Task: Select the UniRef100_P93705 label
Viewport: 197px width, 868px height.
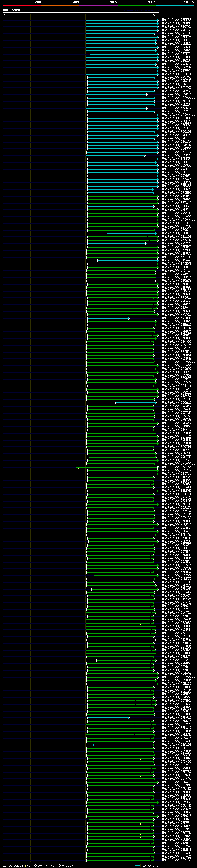Action: point(177,78)
